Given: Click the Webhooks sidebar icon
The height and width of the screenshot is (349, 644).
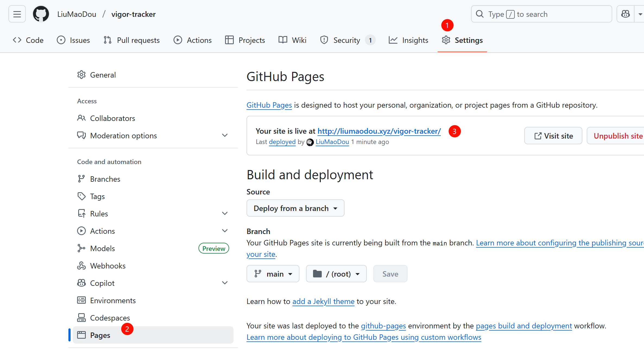Looking at the screenshot, I should tap(81, 266).
